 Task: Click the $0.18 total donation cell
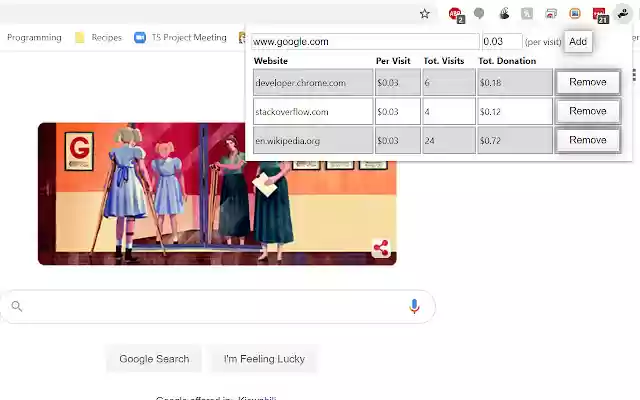(515, 82)
